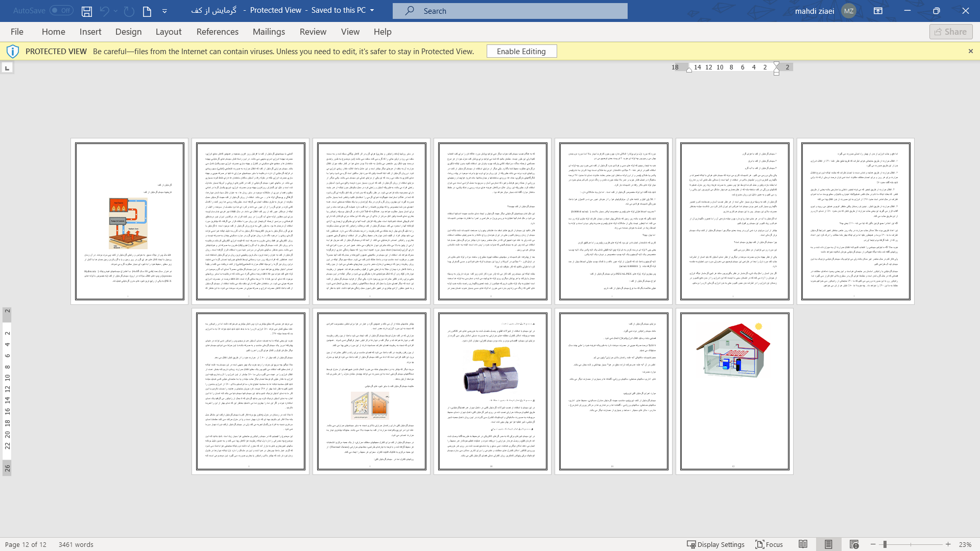The height and width of the screenshot is (551, 980).
Task: Click Page 12 of 12 status indicator
Action: 26,544
